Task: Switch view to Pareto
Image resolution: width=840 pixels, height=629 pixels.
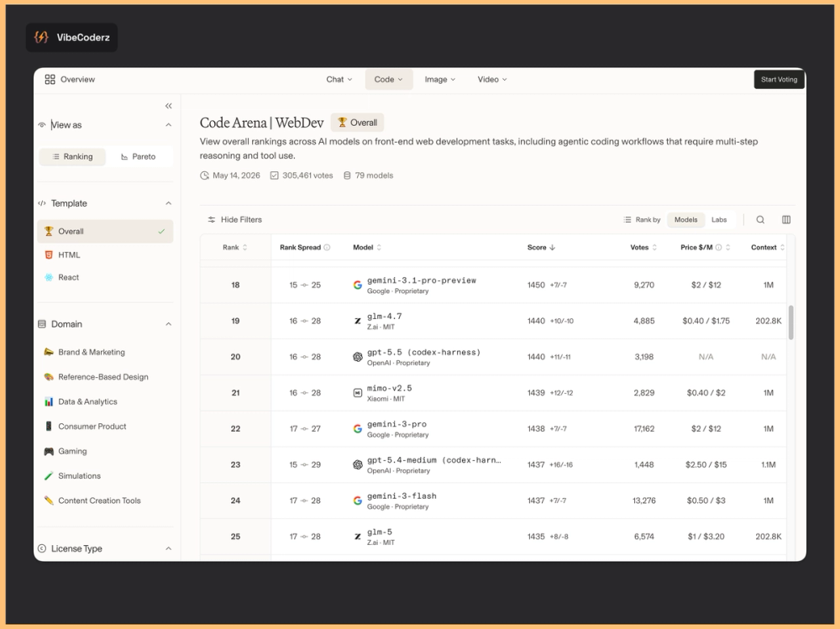Action: 139,156
